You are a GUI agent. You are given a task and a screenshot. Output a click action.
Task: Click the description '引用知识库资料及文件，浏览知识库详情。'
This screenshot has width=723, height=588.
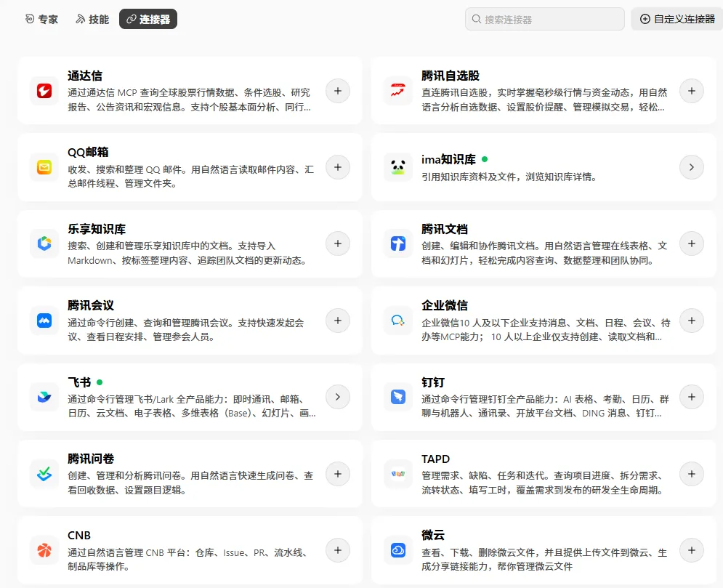coord(509,177)
